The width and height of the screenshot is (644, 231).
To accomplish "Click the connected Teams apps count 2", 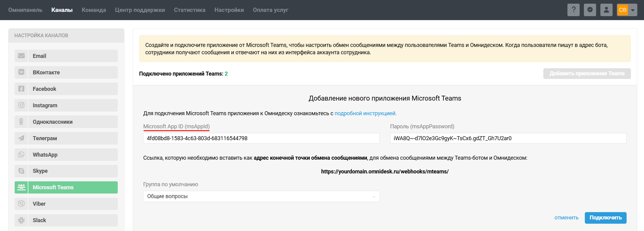I will coord(226,74).
